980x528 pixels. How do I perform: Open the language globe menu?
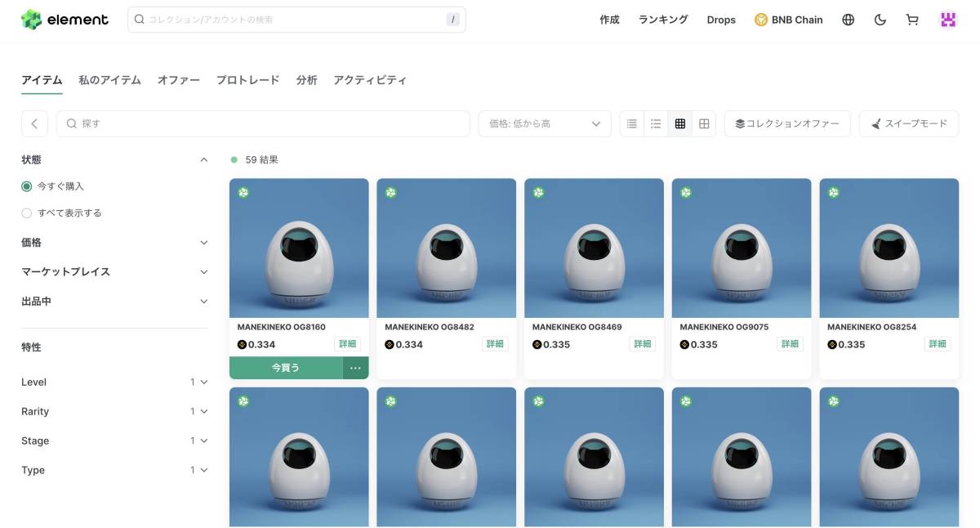pos(848,19)
